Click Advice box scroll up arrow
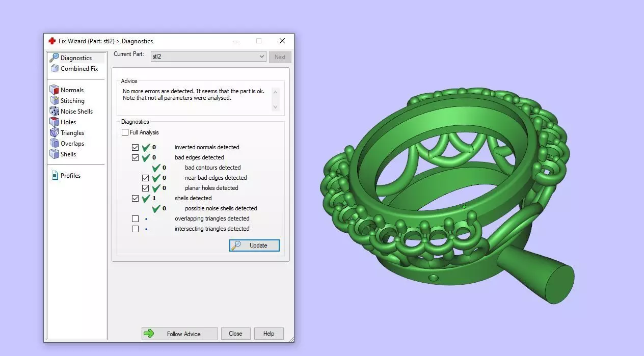 pyautogui.click(x=276, y=92)
